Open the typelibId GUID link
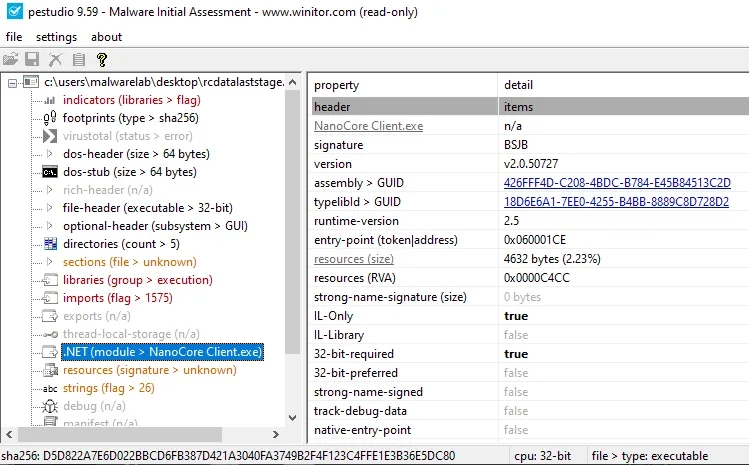 tap(617, 202)
